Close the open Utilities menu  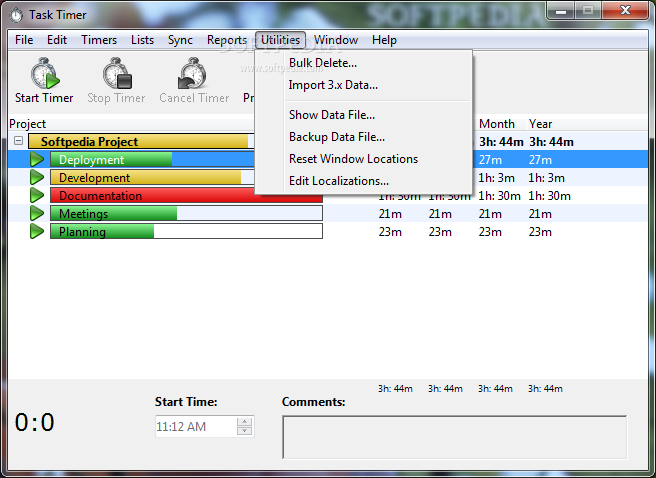[x=280, y=40]
